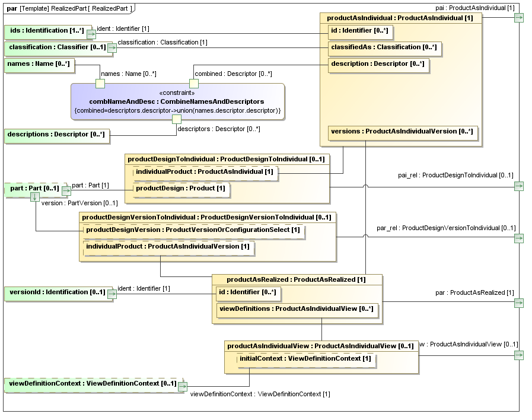Select the initialContext ViewDefinitionContext property
The height and width of the screenshot is (420, 532).
[x=305, y=359]
